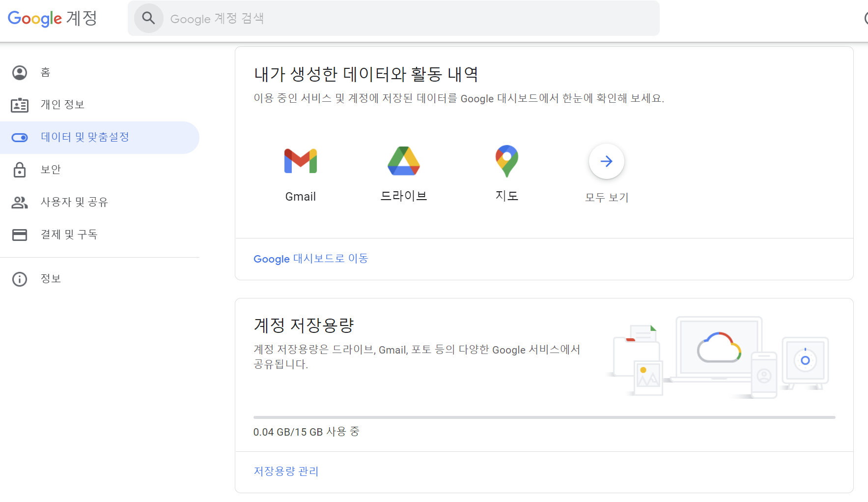The height and width of the screenshot is (502, 868).
Task: Click the Gmail label
Action: pos(301,197)
